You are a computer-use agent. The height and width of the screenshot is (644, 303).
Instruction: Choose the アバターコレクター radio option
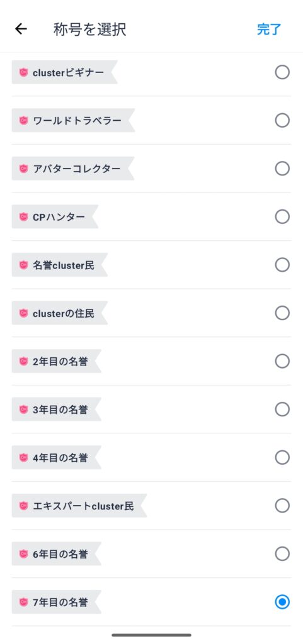(x=282, y=169)
